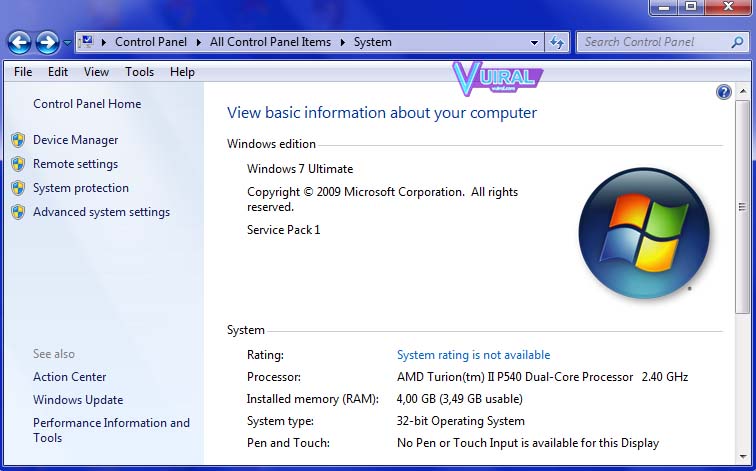Open the Edit menu
Viewport: 756px width, 471px height.
pyautogui.click(x=57, y=72)
